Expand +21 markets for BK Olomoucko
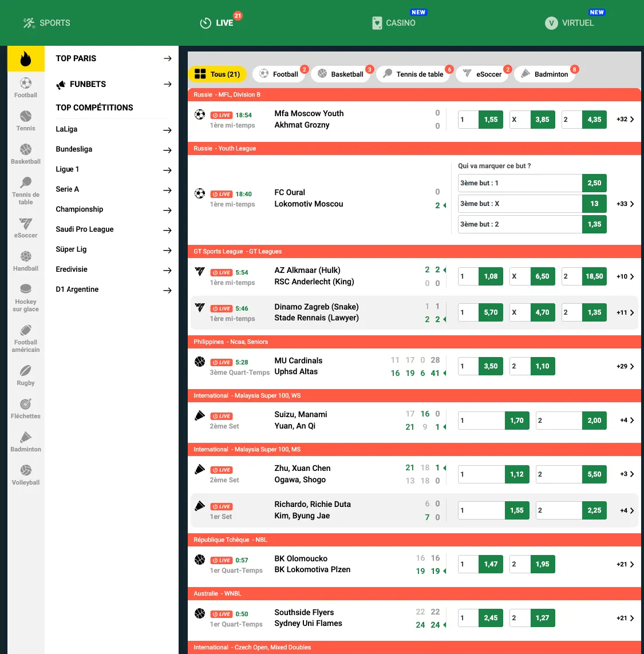 [x=625, y=564]
